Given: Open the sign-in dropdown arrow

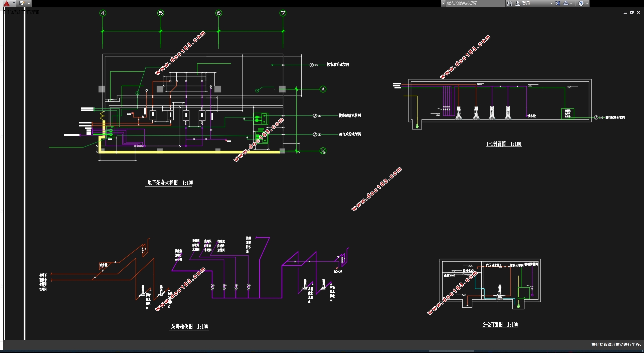Looking at the screenshot, I should [551, 3].
